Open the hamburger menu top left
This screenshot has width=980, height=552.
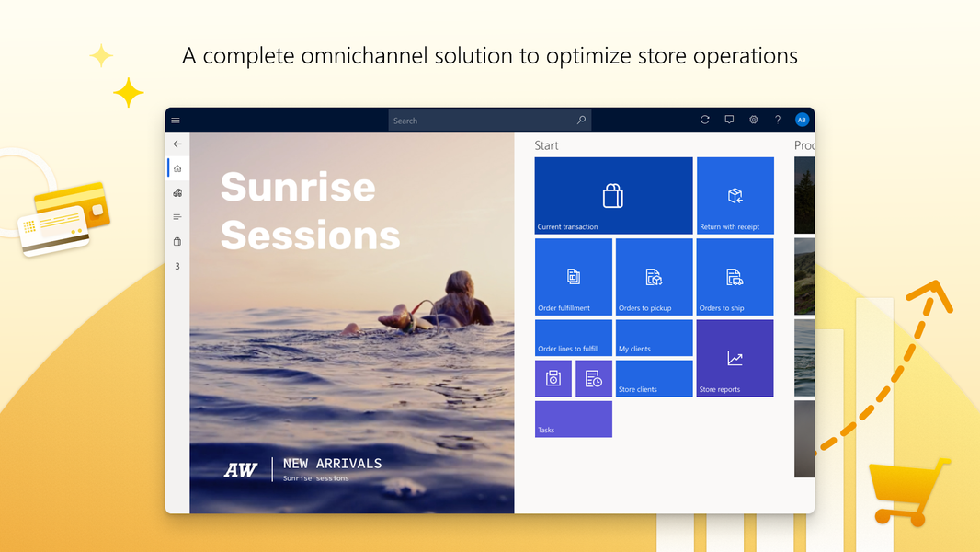[176, 120]
